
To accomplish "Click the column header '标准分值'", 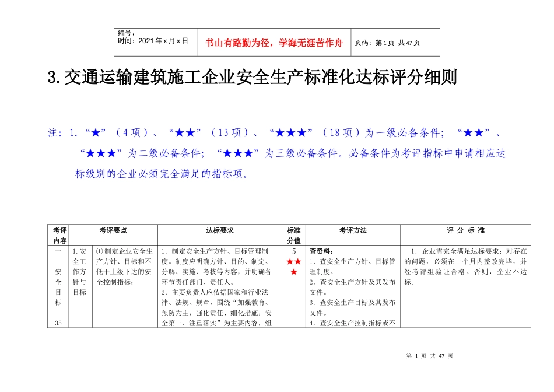I will [x=293, y=236].
